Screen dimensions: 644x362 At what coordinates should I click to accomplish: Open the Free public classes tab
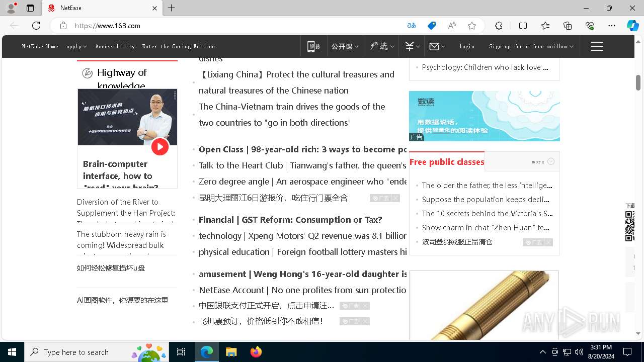(x=447, y=162)
